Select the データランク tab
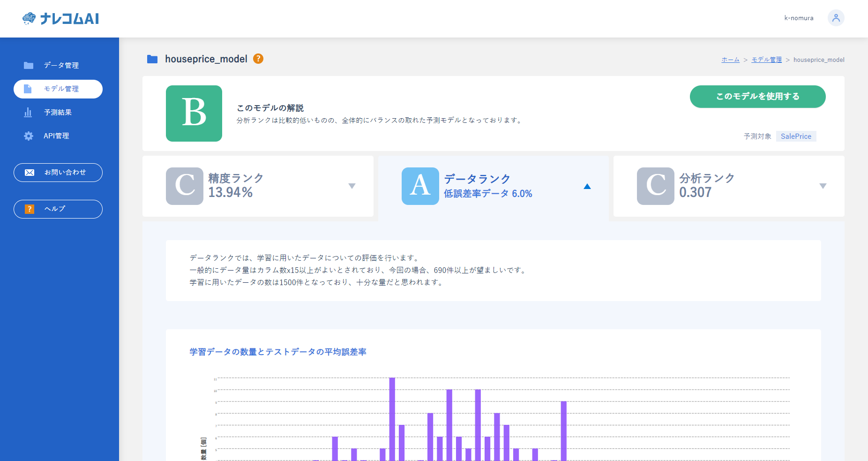 tap(494, 188)
